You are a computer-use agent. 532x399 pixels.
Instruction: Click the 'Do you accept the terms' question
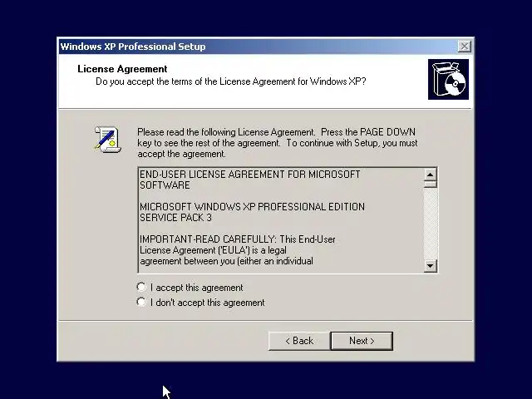click(231, 81)
